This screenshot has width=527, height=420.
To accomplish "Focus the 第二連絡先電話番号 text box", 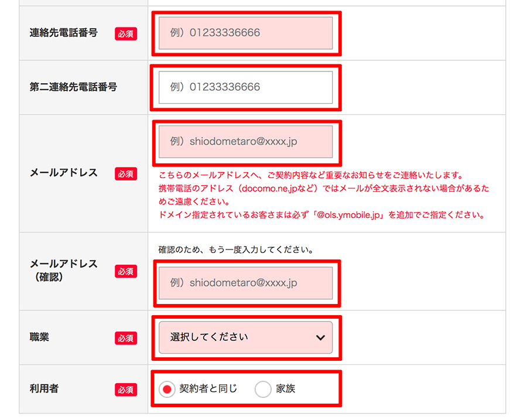I will (x=245, y=87).
